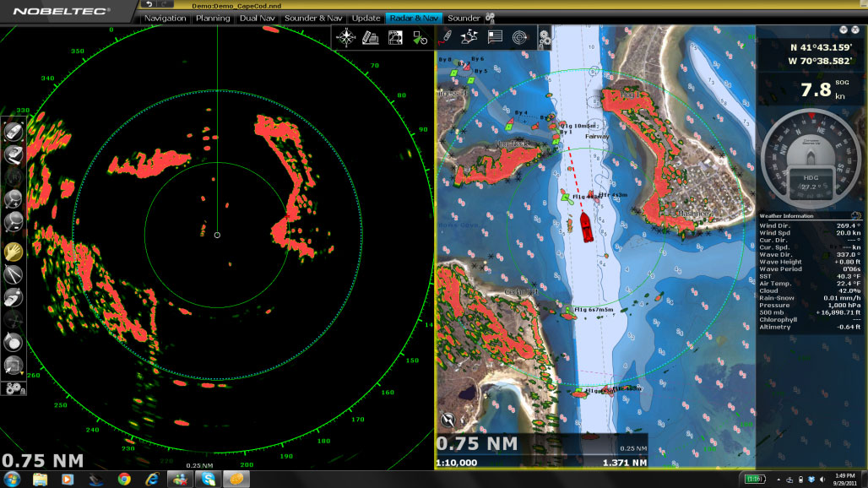
Task: Open the chart type pencil-and-ship icon
Action: coord(371,38)
